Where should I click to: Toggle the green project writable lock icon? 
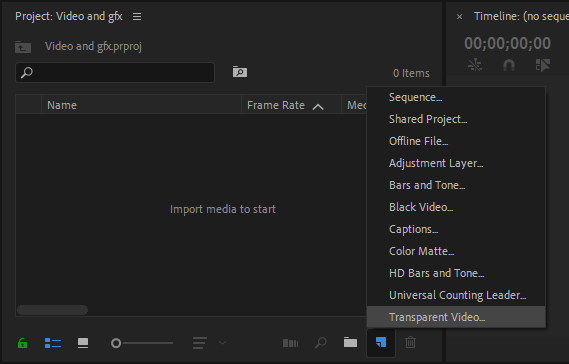(x=22, y=343)
